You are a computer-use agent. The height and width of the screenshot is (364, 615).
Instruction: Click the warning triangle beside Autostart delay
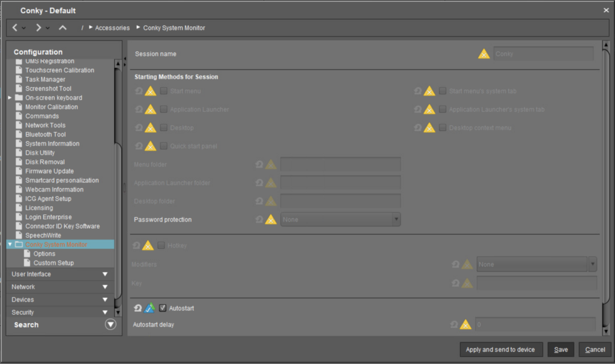(x=465, y=324)
